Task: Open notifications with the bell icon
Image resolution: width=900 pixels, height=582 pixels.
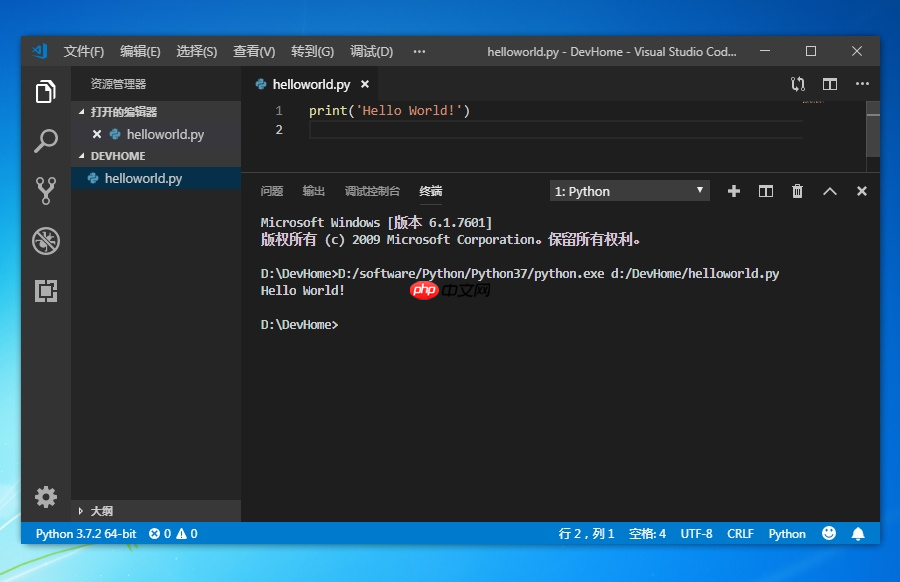Action: 858,533
